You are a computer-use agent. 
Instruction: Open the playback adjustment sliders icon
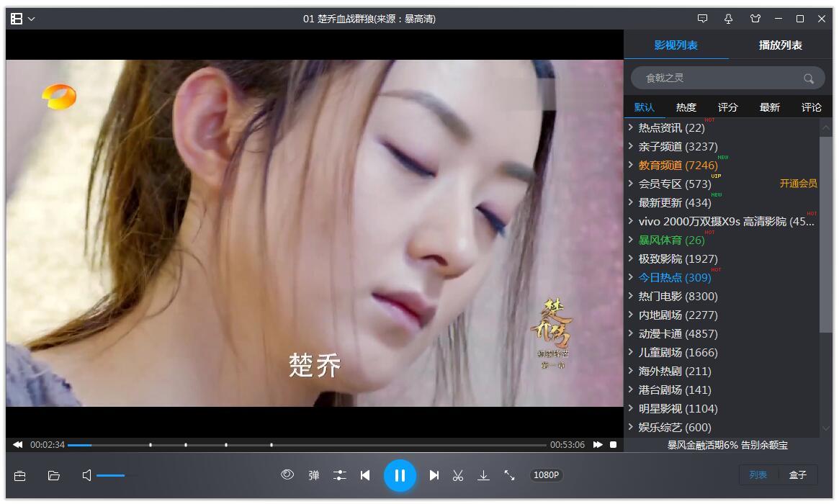[340, 475]
